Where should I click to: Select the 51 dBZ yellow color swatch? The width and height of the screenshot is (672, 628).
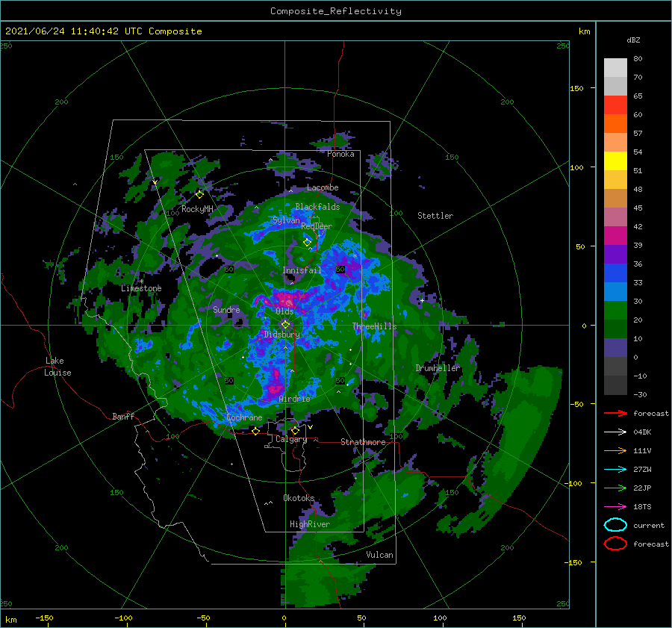click(x=615, y=161)
